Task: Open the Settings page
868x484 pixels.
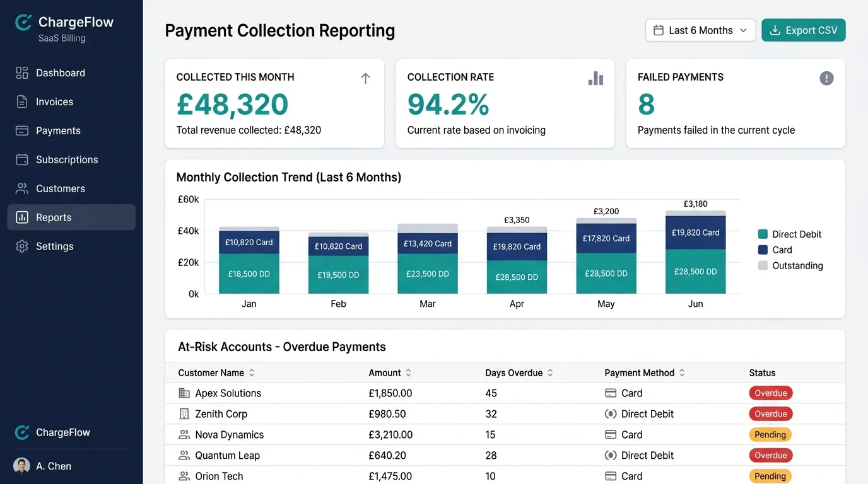Action: click(54, 246)
